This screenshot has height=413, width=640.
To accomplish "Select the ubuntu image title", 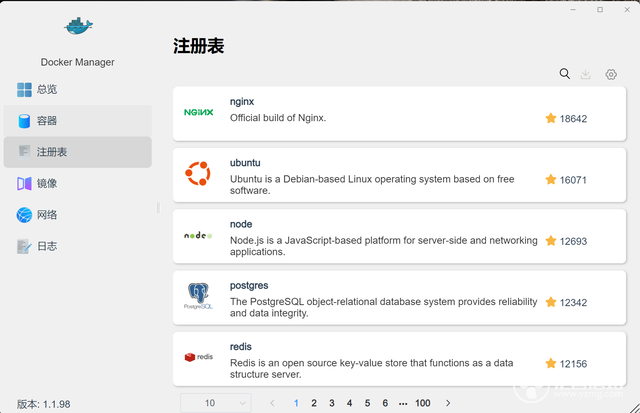I will (245, 163).
